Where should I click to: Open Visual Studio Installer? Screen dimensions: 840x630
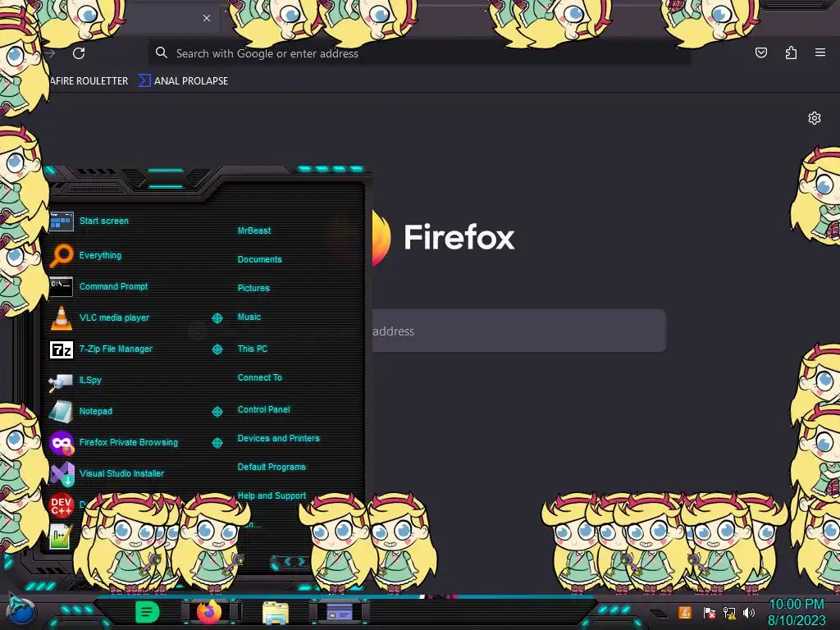pyautogui.click(x=107, y=473)
